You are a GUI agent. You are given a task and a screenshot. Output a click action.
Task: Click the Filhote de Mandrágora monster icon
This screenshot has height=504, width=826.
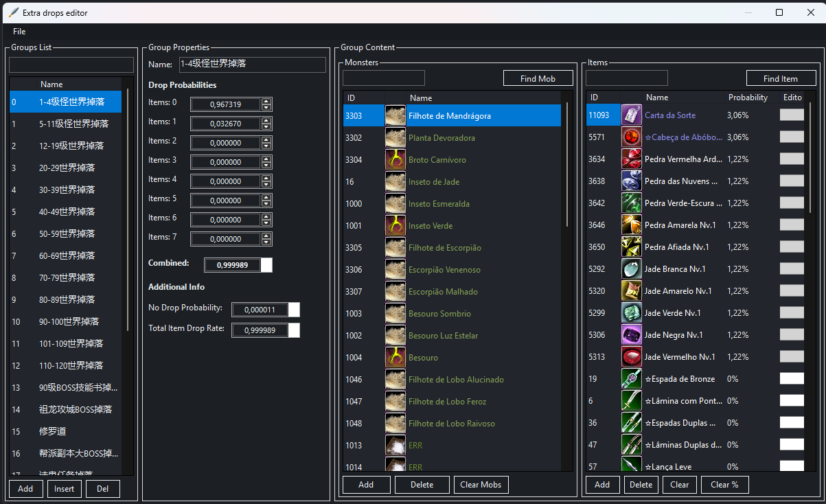395,115
